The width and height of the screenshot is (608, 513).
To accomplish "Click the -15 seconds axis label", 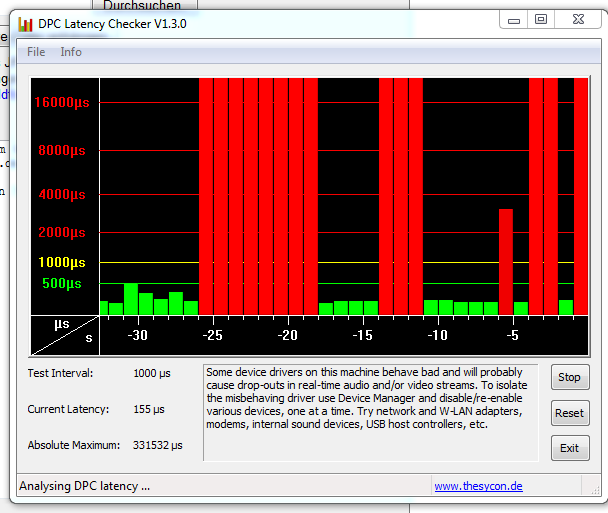I will (363, 335).
